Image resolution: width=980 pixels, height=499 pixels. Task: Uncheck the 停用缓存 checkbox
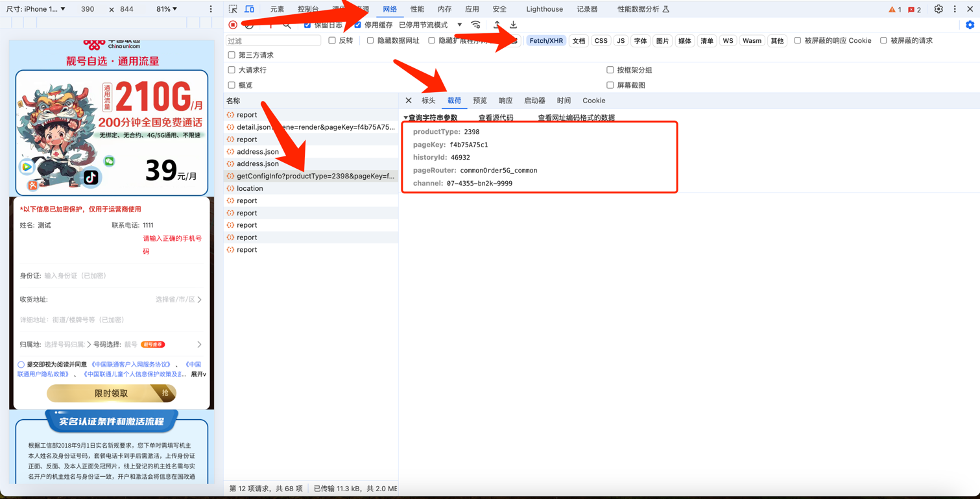pos(357,25)
